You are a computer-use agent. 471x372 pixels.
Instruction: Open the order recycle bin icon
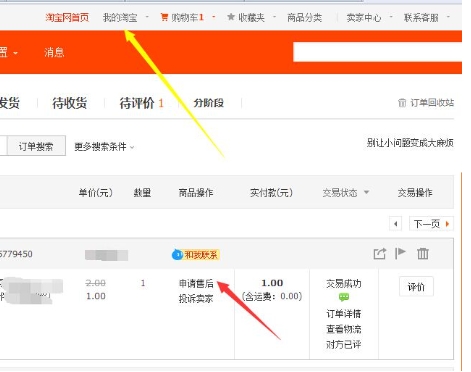(x=402, y=103)
